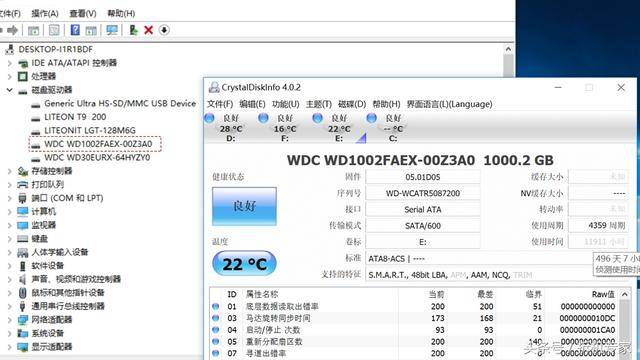The width and height of the screenshot is (640, 360).
Task: Open 文件(F) menu in Device Manager
Action: tap(10, 13)
